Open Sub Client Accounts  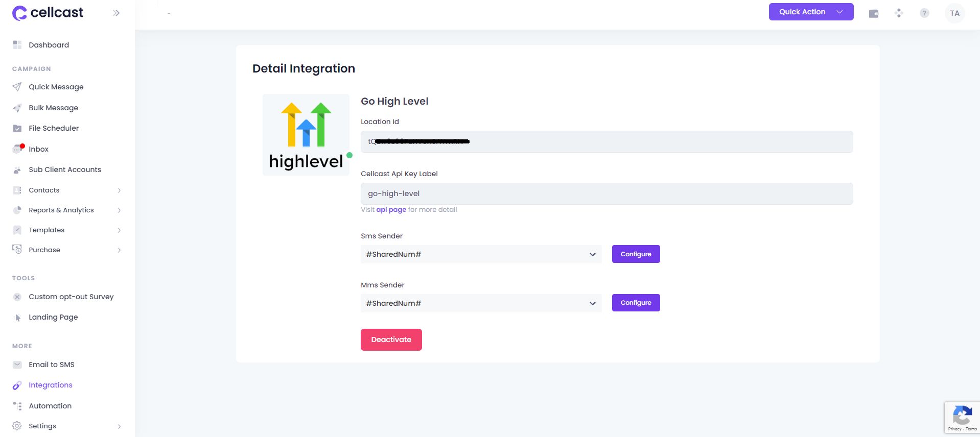(x=65, y=169)
